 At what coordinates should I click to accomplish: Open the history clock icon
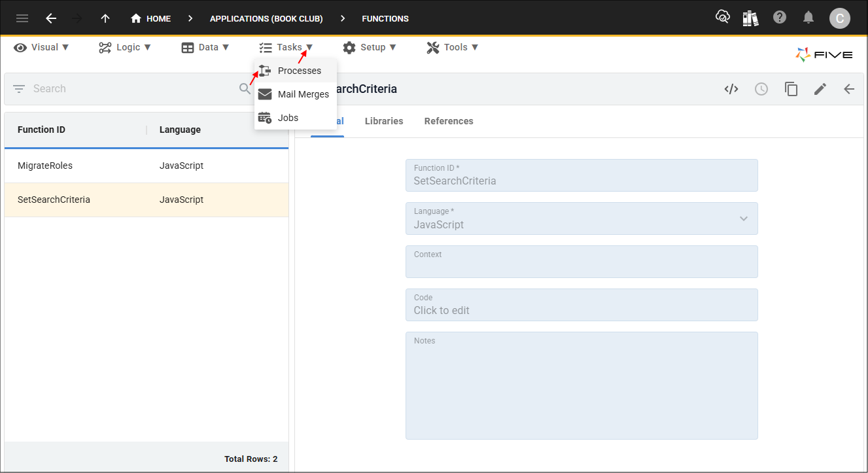[761, 89]
